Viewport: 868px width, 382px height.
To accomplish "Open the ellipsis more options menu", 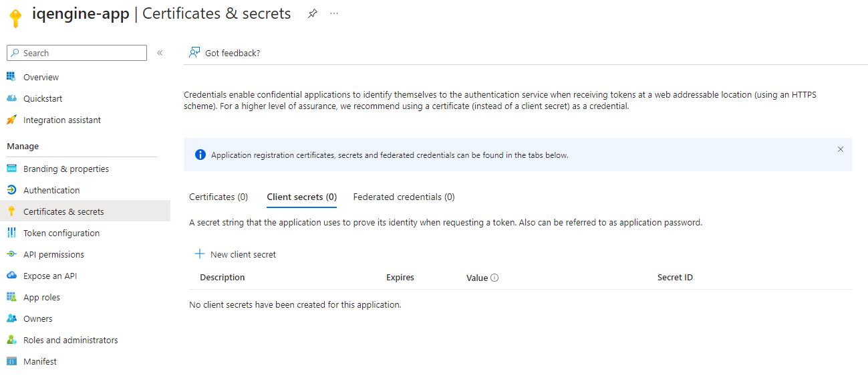I will [x=334, y=14].
